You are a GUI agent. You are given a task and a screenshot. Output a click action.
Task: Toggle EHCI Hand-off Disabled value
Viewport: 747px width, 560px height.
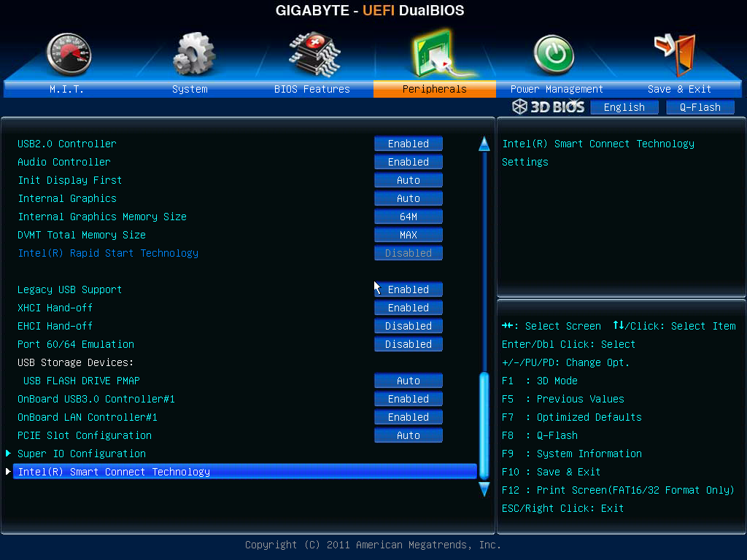[x=409, y=326]
